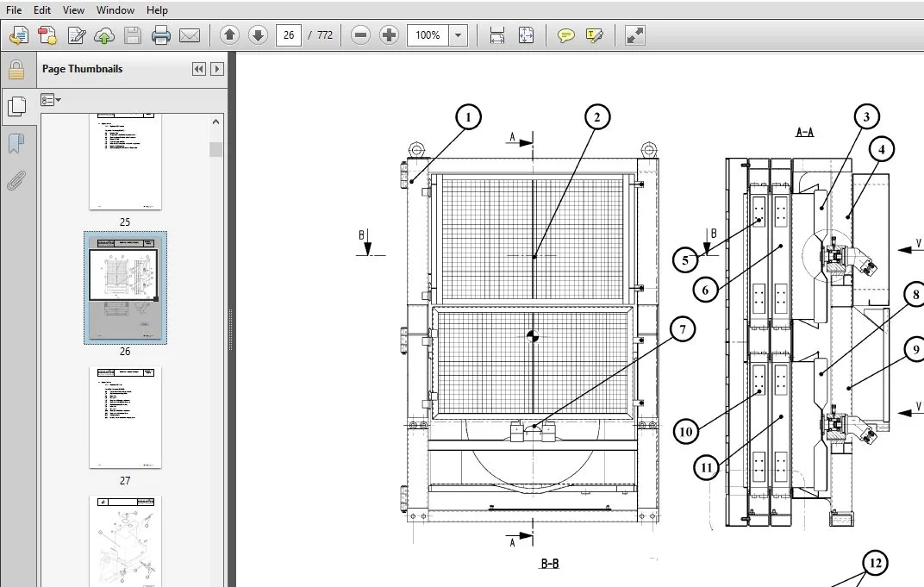Click the Edit document icon with pencil

(76, 35)
